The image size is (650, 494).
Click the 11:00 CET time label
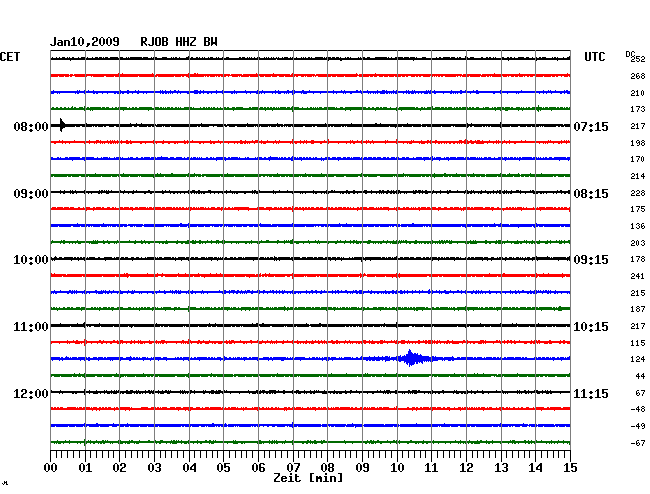click(31, 327)
